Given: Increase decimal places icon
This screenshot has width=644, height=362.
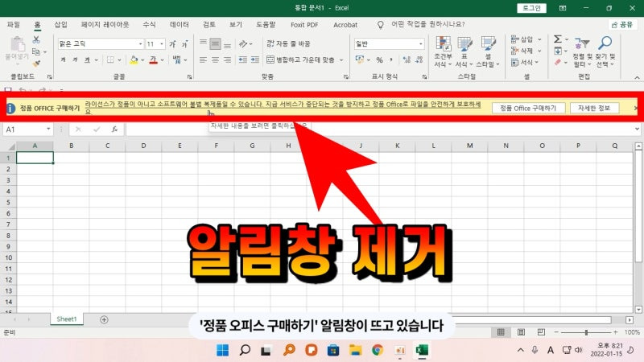Looking at the screenshot, I should click(407, 60).
